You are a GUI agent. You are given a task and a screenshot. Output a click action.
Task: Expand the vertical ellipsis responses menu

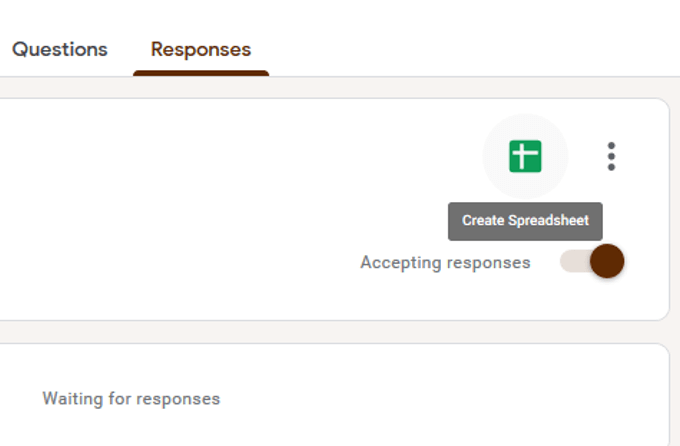(611, 156)
